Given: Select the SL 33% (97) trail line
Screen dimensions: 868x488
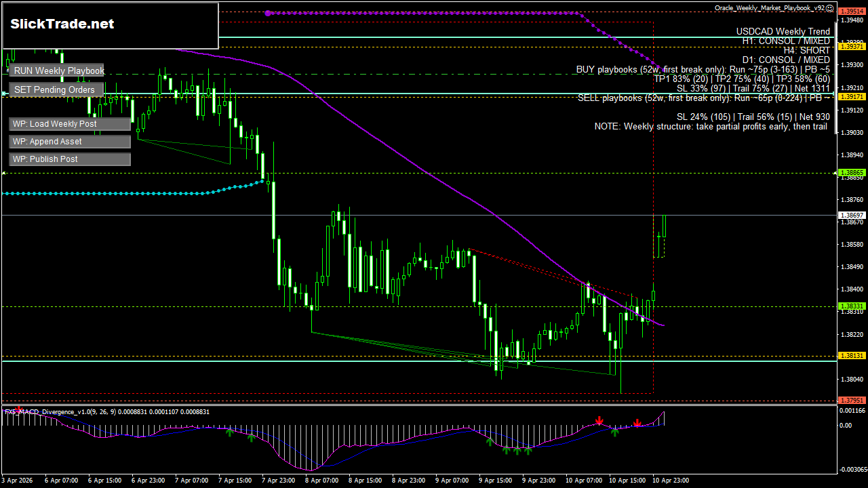Looking at the screenshot, I should [753, 88].
